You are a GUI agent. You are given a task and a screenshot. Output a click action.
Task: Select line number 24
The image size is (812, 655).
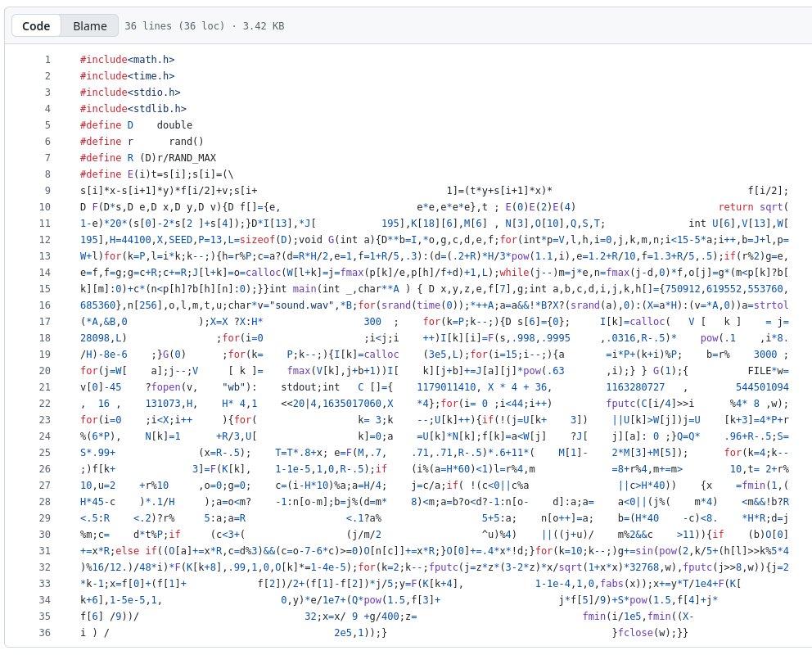point(45,436)
